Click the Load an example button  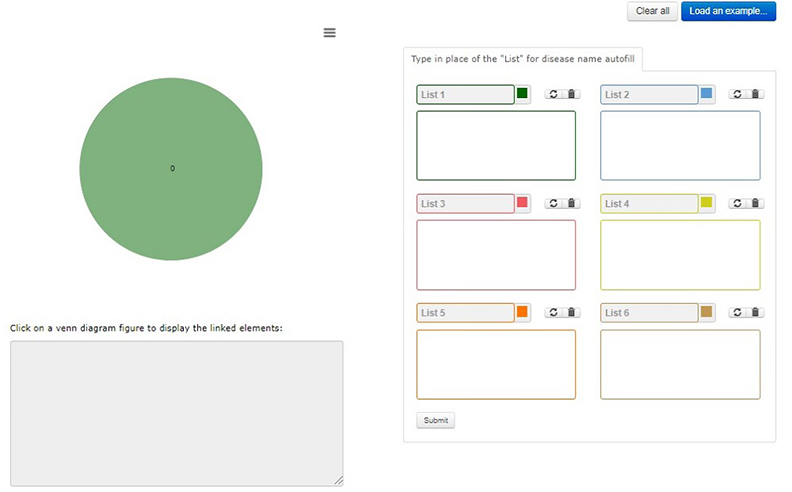728,11
